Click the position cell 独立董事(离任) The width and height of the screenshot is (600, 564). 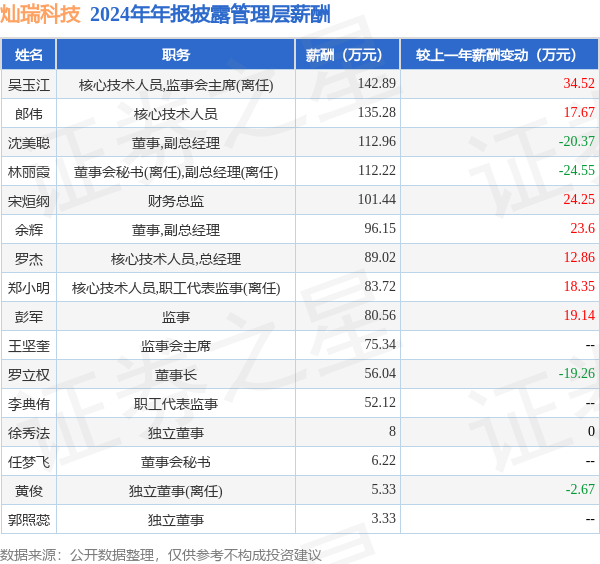tap(176, 491)
